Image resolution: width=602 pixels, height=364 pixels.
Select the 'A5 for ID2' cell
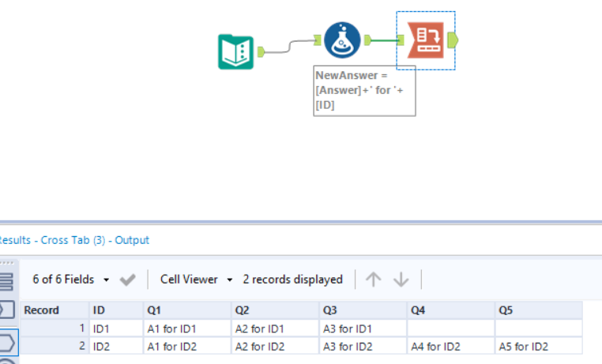point(538,346)
